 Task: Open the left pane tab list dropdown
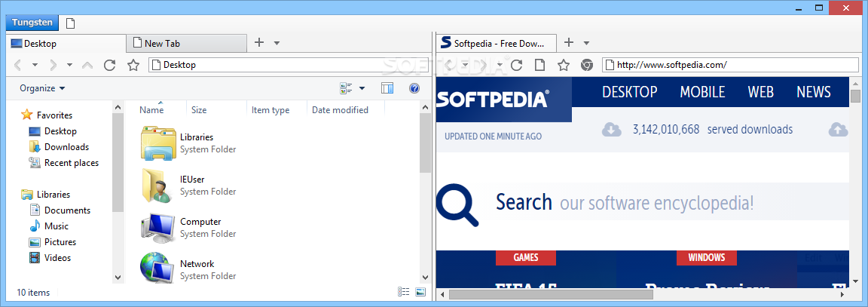pyautogui.click(x=277, y=43)
